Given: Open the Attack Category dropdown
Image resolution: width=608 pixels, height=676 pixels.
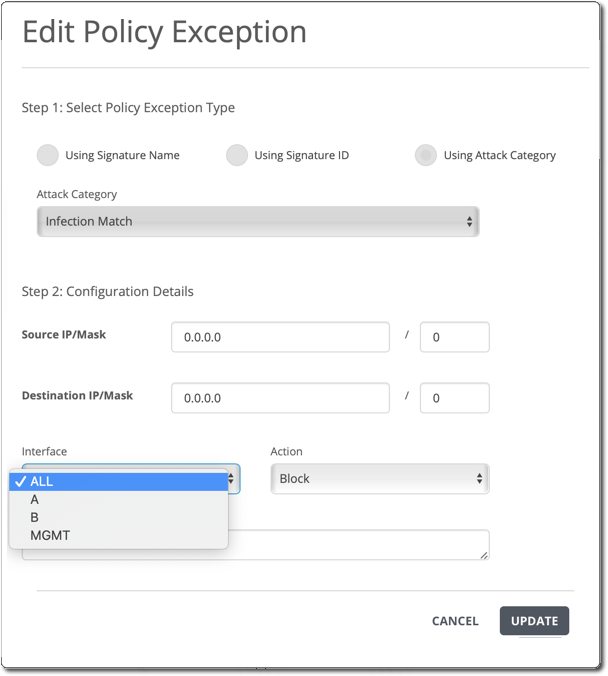Looking at the screenshot, I should tap(258, 222).
